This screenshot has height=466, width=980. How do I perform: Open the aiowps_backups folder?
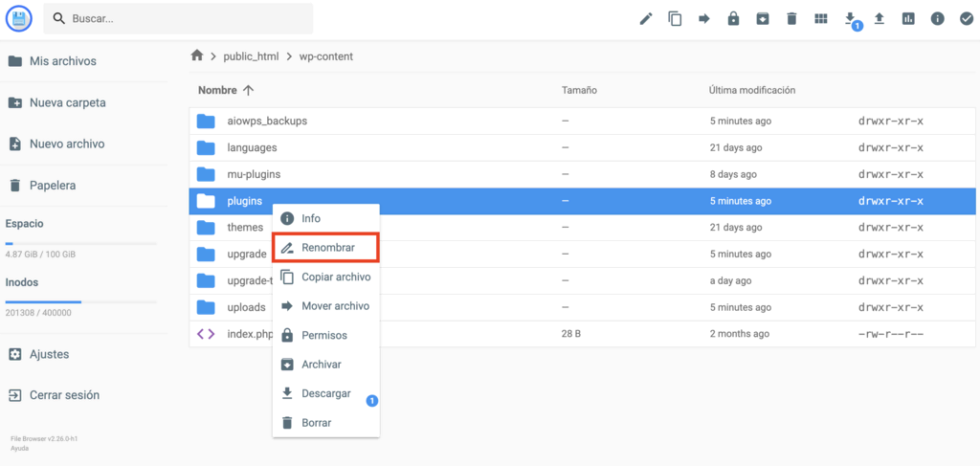267,121
